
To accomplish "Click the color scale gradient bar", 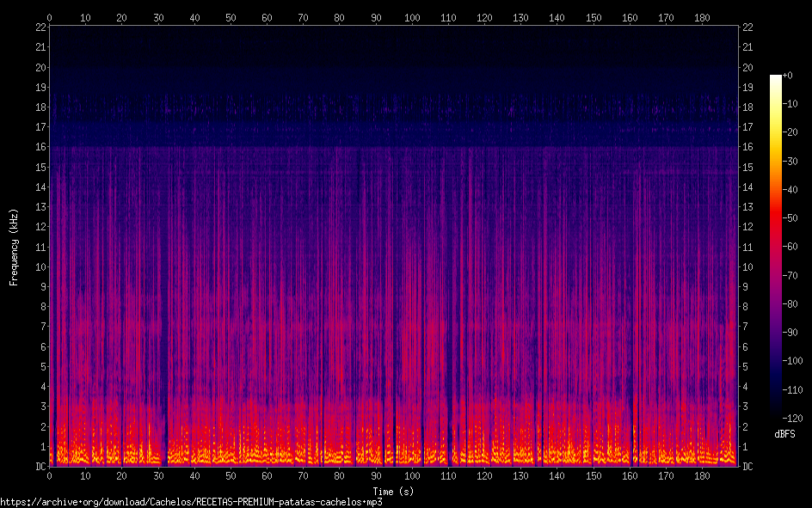I will [775, 246].
